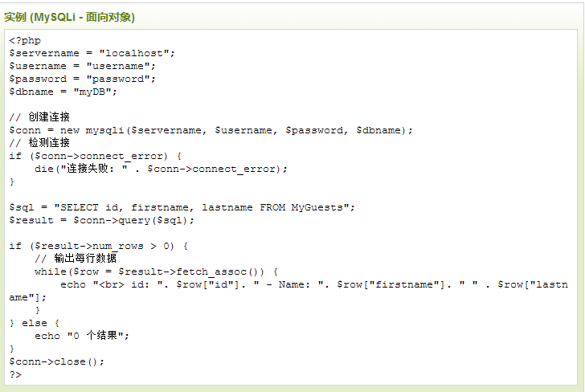Click the $servername = "localhost" line
The image size is (585, 392).
click(x=92, y=53)
